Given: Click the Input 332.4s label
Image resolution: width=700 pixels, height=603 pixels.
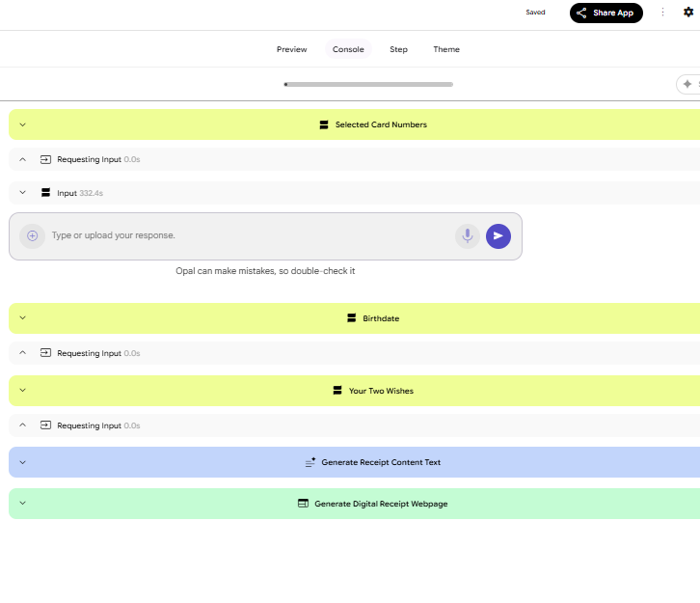Looking at the screenshot, I should (80, 193).
